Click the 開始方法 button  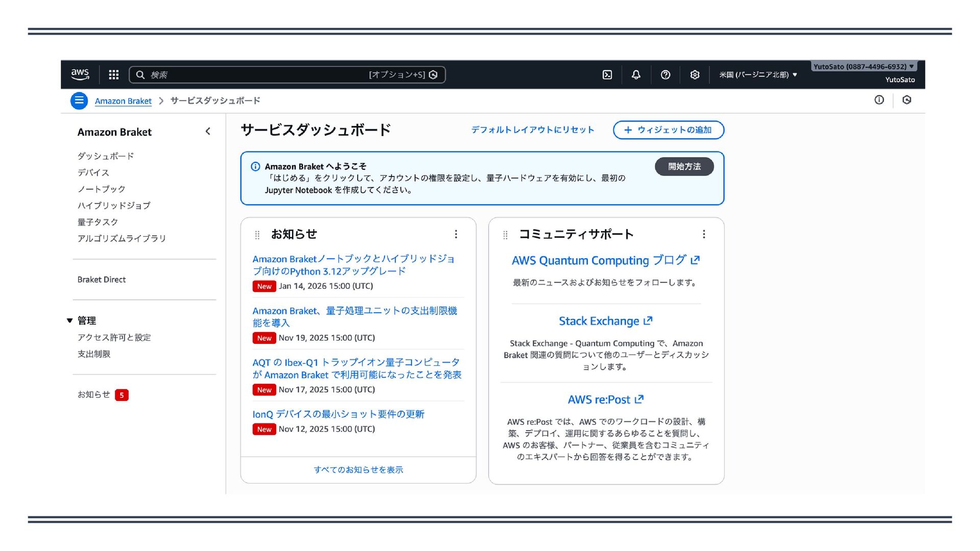(684, 167)
